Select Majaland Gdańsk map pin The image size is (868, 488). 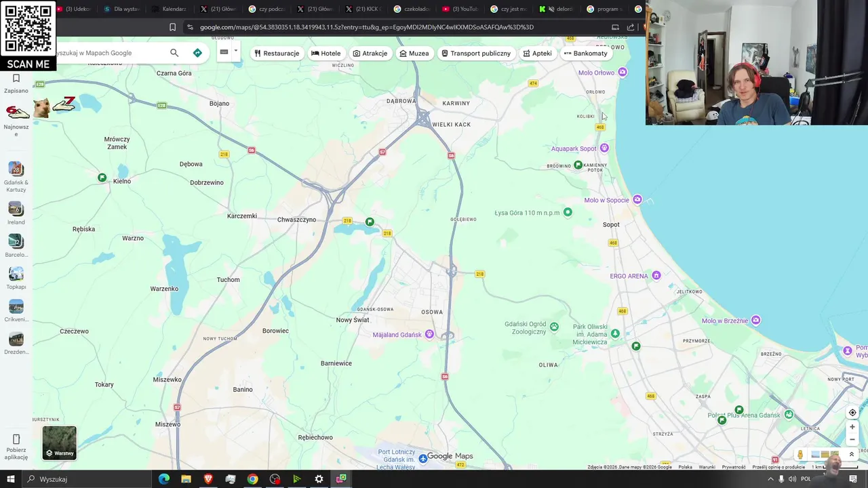pyautogui.click(x=429, y=334)
